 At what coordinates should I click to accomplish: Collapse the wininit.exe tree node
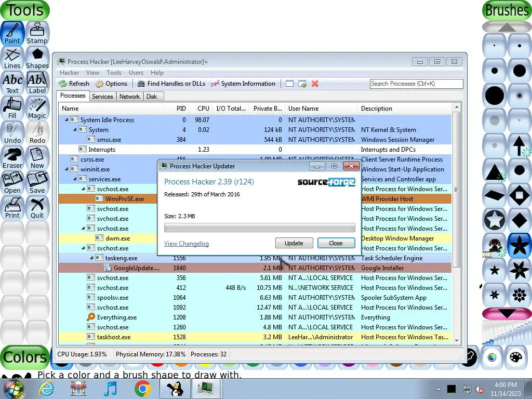coord(66,169)
